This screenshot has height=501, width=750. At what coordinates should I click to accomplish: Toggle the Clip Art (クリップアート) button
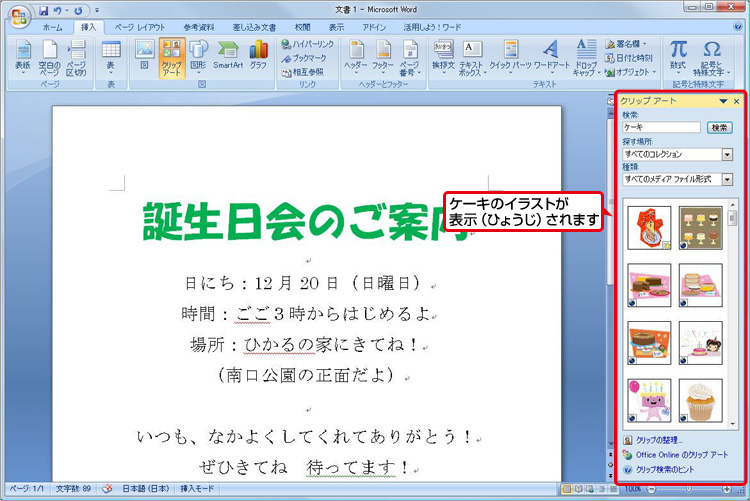click(172, 58)
